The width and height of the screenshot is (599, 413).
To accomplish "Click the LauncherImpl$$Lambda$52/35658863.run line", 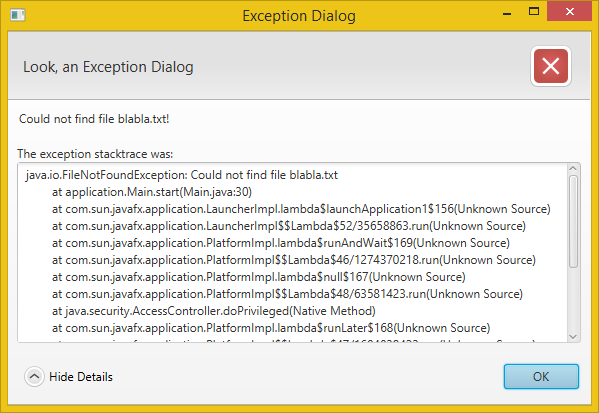I will pos(289,226).
